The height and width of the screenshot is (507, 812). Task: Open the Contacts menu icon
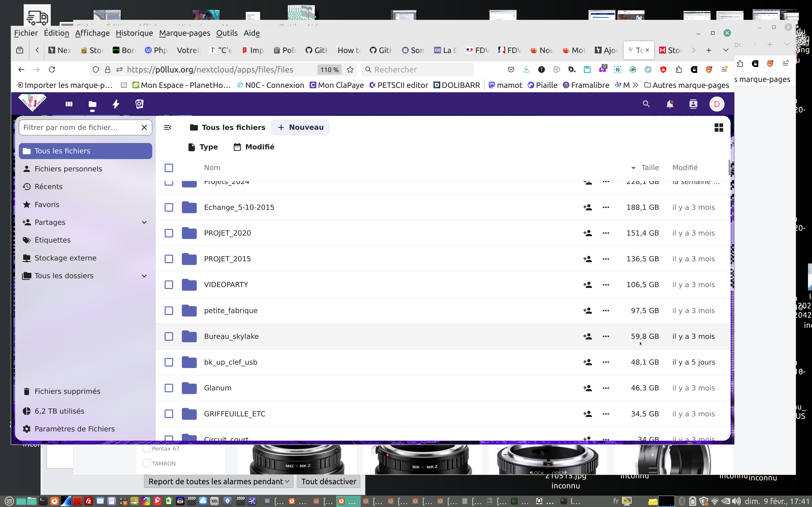693,104
